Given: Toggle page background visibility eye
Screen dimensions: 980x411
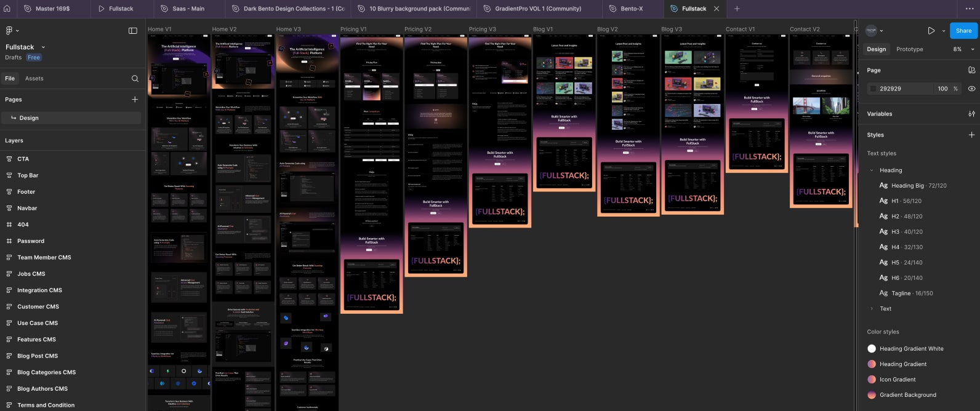Looking at the screenshot, I should 971,89.
